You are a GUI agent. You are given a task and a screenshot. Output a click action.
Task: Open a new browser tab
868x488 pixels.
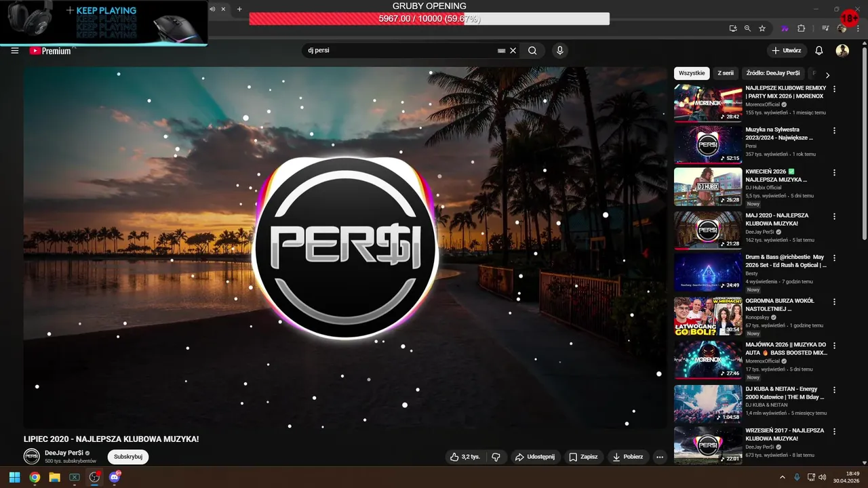pos(239,9)
